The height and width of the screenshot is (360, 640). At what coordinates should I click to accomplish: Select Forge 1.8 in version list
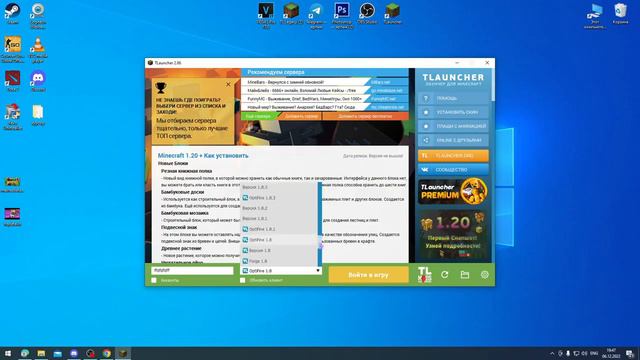279,261
